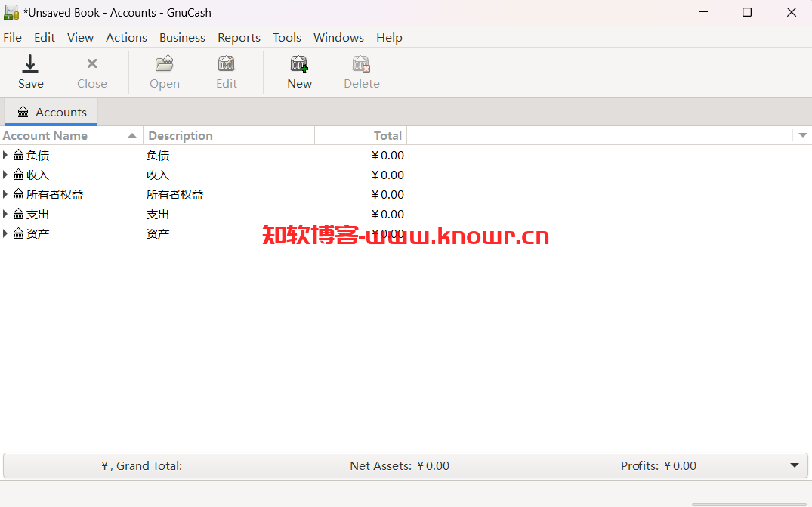
Task: Open the Help menu
Action: pos(390,37)
